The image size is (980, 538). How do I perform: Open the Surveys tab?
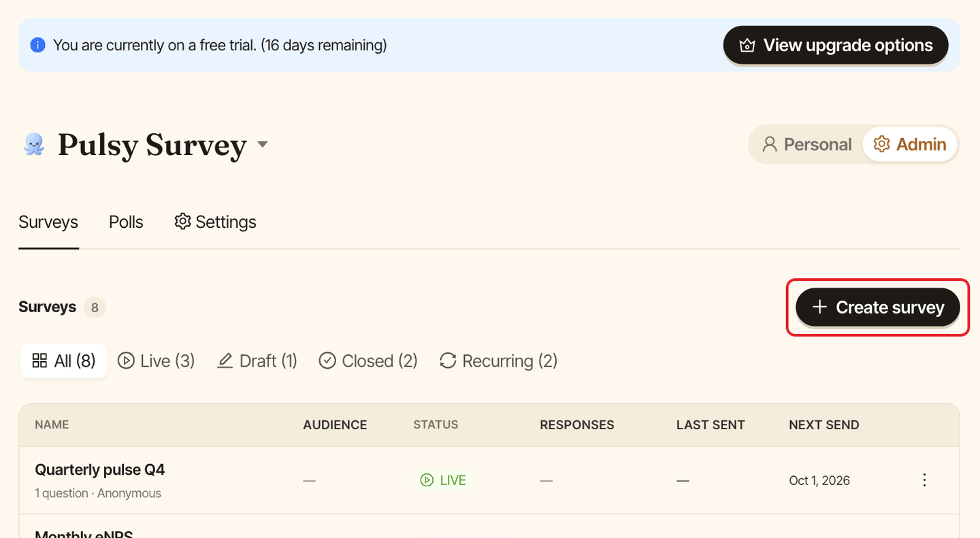pyautogui.click(x=48, y=222)
